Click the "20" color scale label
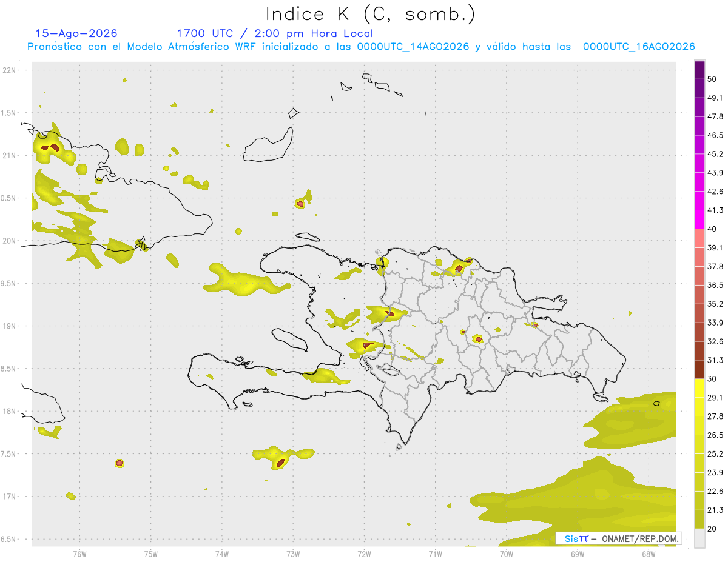This screenshot has height=562, width=728. (712, 529)
